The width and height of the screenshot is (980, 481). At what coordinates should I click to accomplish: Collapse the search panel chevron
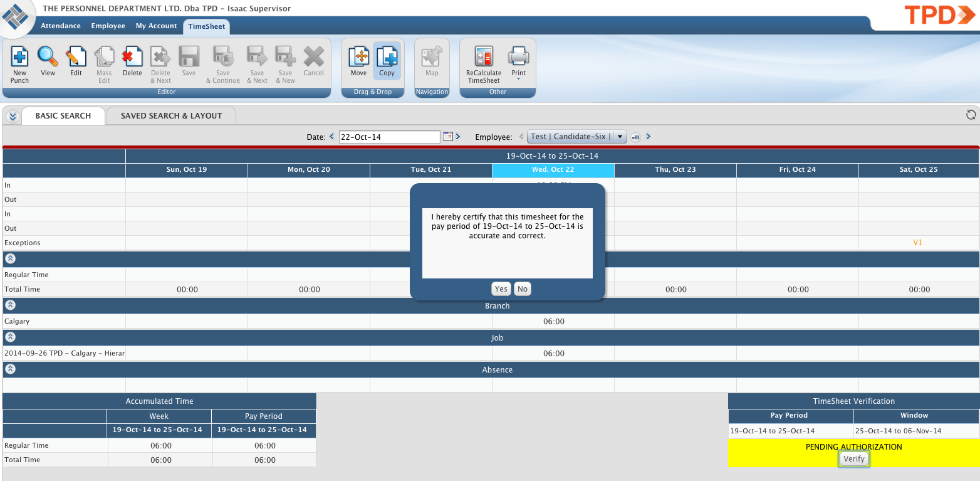coord(13,116)
